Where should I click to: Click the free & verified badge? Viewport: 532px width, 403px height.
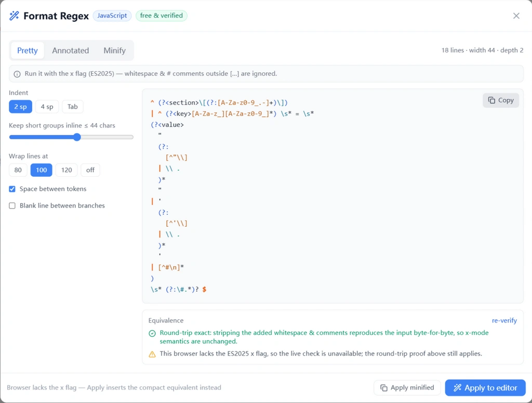(x=162, y=16)
